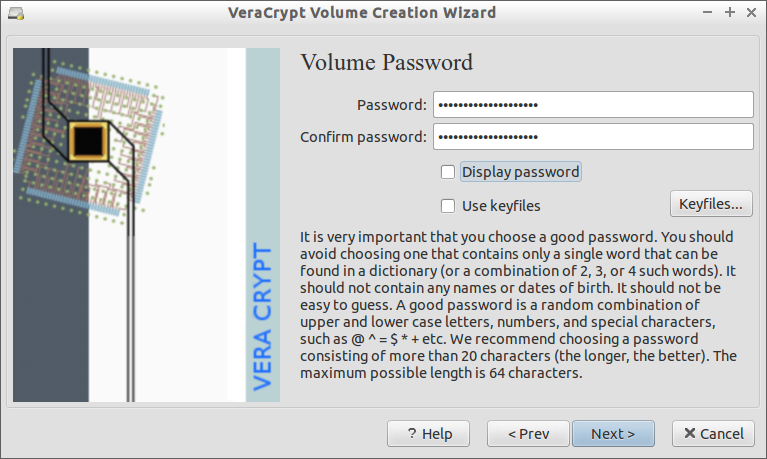Screen dimensions: 767x459
Task: Return to previous step with Prev
Action: pos(528,434)
